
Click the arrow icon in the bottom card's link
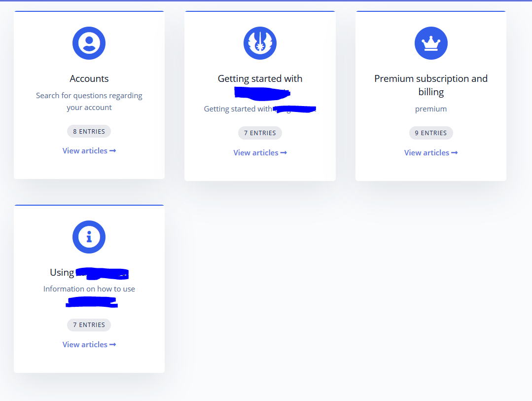pos(112,344)
